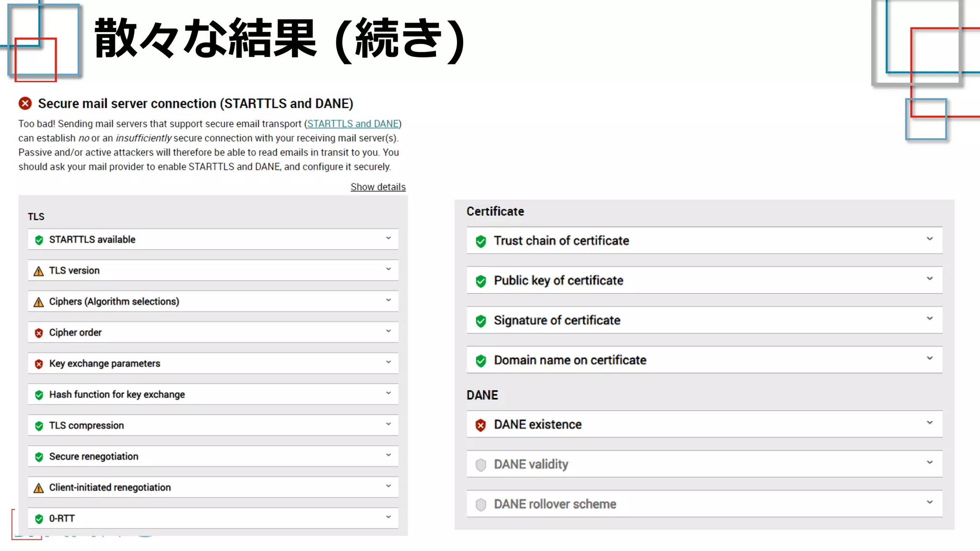Click warning icon for Client-initiated renegotiation

[x=39, y=488]
